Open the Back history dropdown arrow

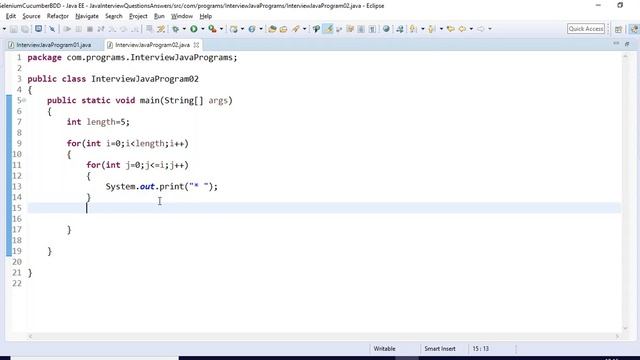[x=471, y=29]
